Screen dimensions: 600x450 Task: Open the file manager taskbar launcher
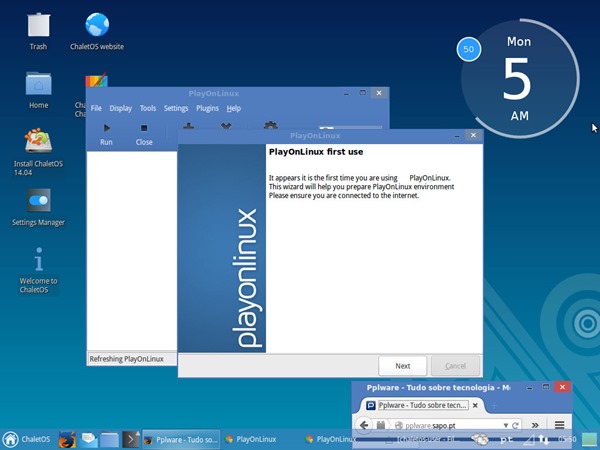[x=109, y=439]
